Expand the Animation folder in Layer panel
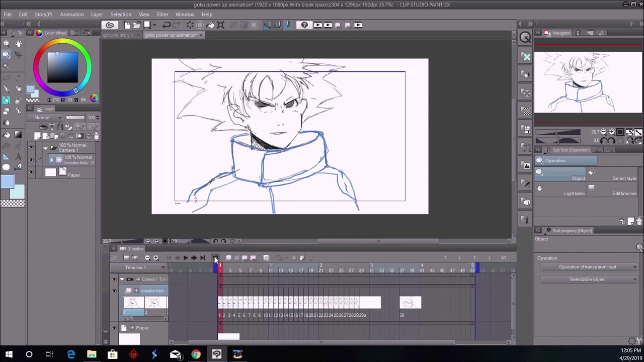Viewport: 644px width, 362px height. coord(51,160)
